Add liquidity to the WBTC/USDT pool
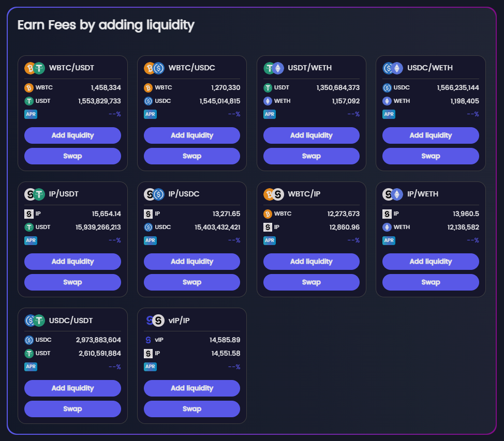Image resolution: width=504 pixels, height=441 pixels. click(x=72, y=135)
